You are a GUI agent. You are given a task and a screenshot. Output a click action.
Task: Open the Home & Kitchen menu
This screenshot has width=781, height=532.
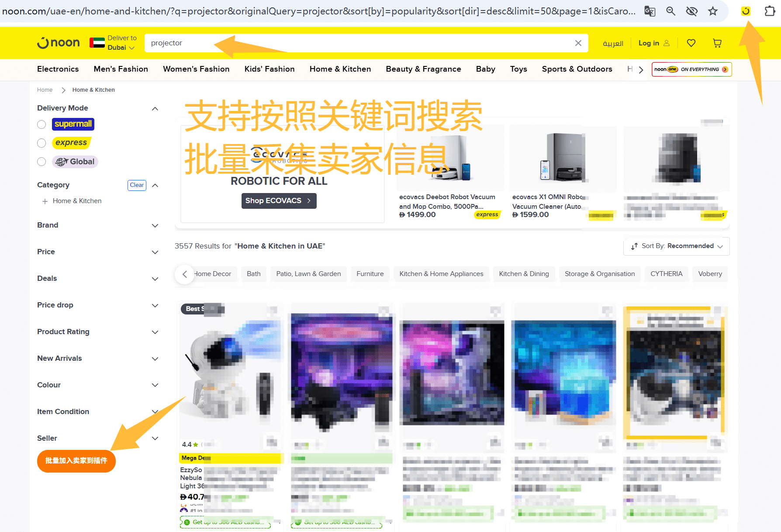340,69
